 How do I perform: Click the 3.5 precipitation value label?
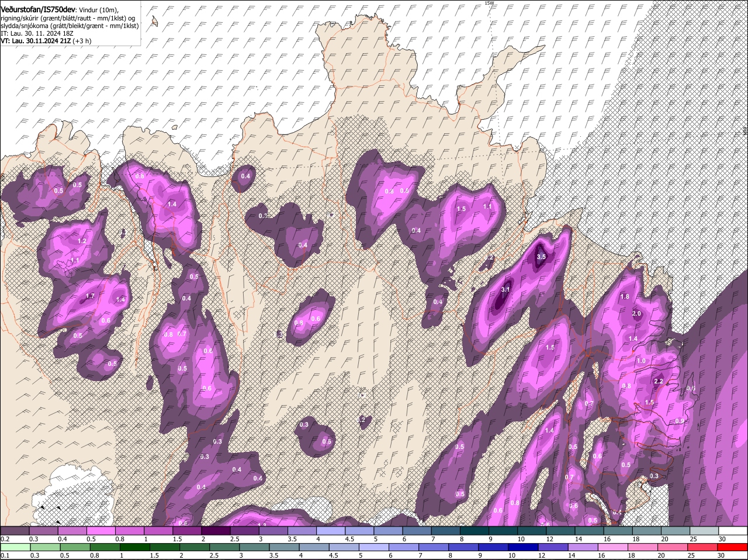click(541, 257)
